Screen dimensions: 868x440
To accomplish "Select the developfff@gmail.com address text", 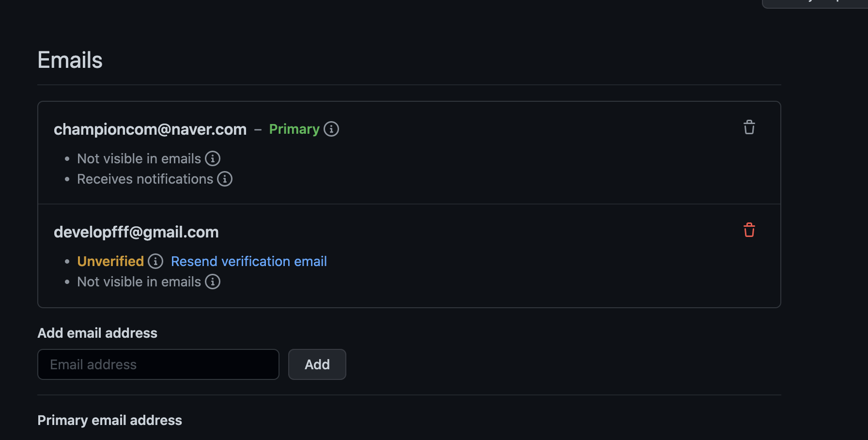I will [136, 232].
